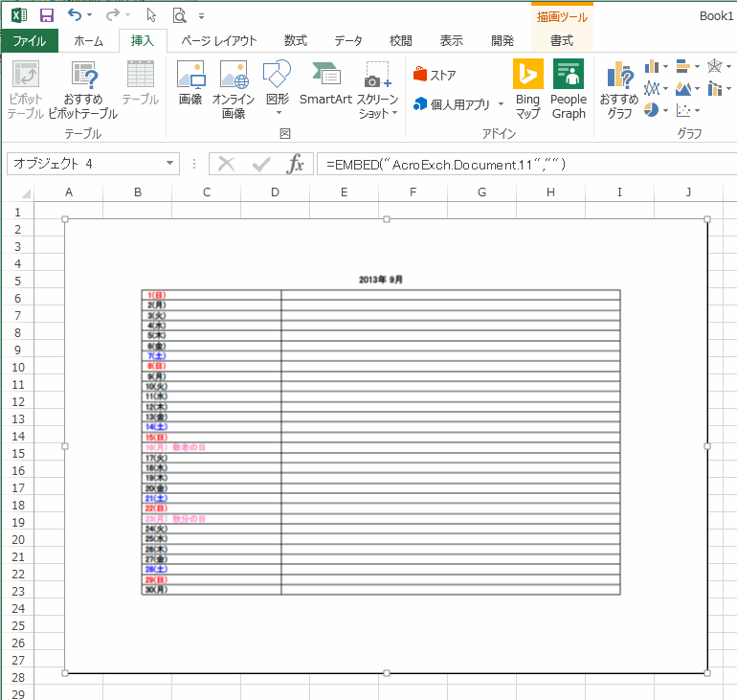This screenshot has height=700, width=737.
Task: Click the 1(日) row in the calendar
Action: 381,295
